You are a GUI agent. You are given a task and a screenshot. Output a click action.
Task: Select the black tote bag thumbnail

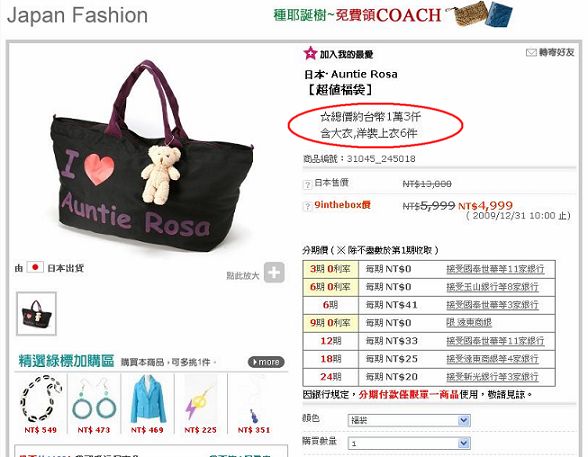point(36,313)
